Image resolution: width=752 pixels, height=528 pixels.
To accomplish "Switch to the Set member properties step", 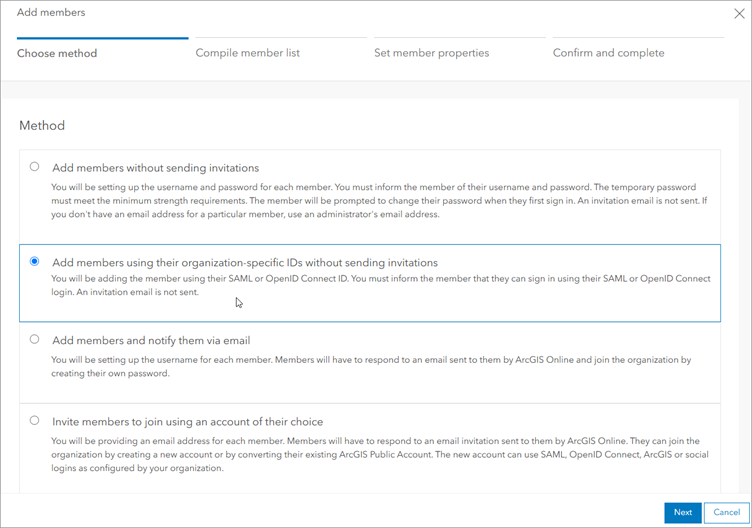I will pyautogui.click(x=431, y=53).
